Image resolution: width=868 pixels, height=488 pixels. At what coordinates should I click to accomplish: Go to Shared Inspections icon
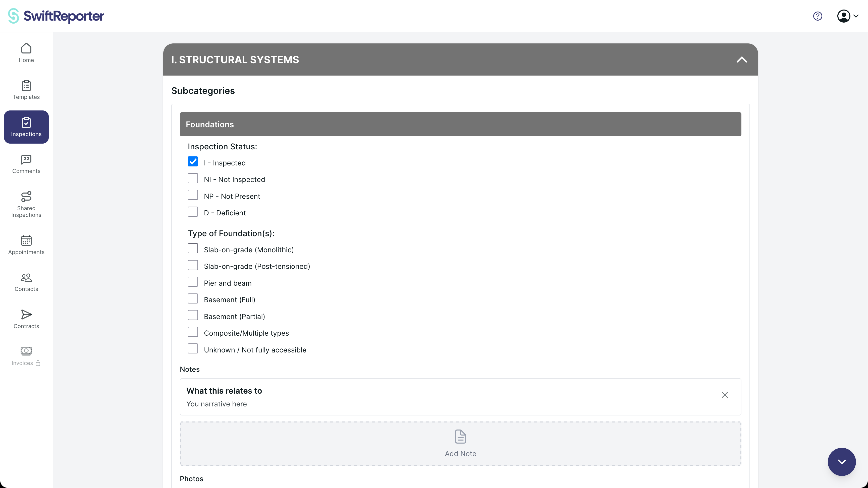click(26, 196)
